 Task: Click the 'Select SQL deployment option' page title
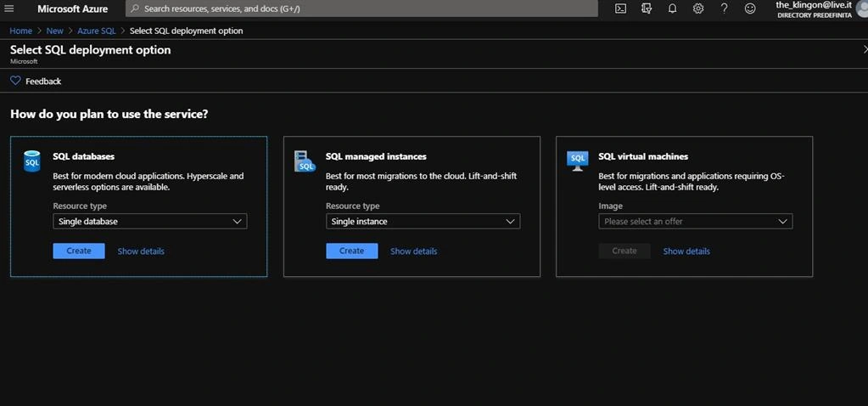[x=90, y=50]
